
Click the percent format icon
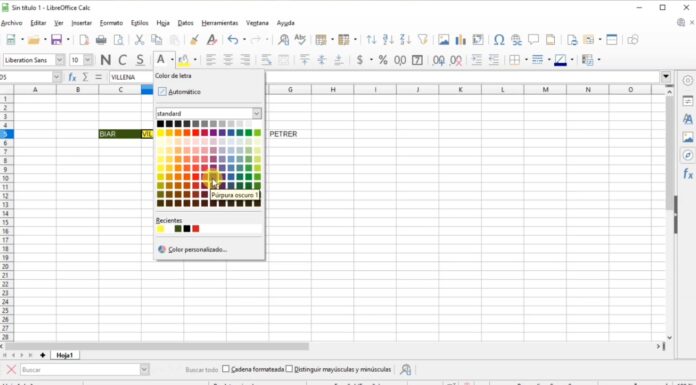point(383,60)
